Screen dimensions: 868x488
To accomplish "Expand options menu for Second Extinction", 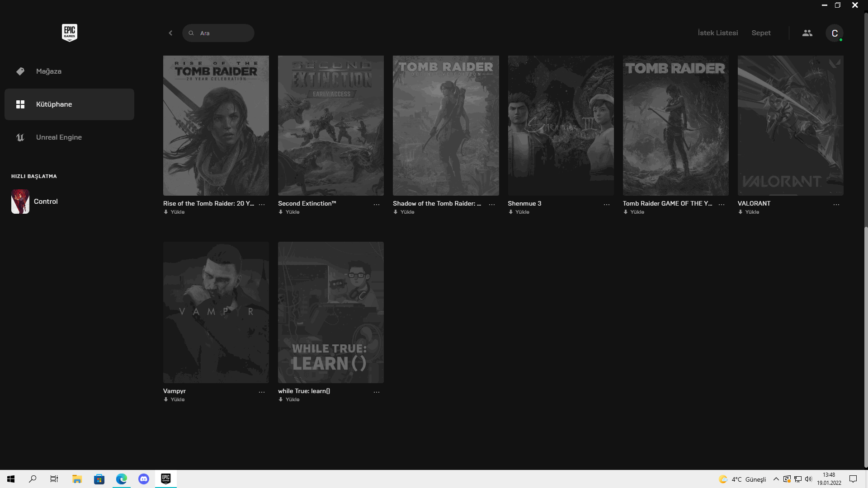I will tap(377, 204).
